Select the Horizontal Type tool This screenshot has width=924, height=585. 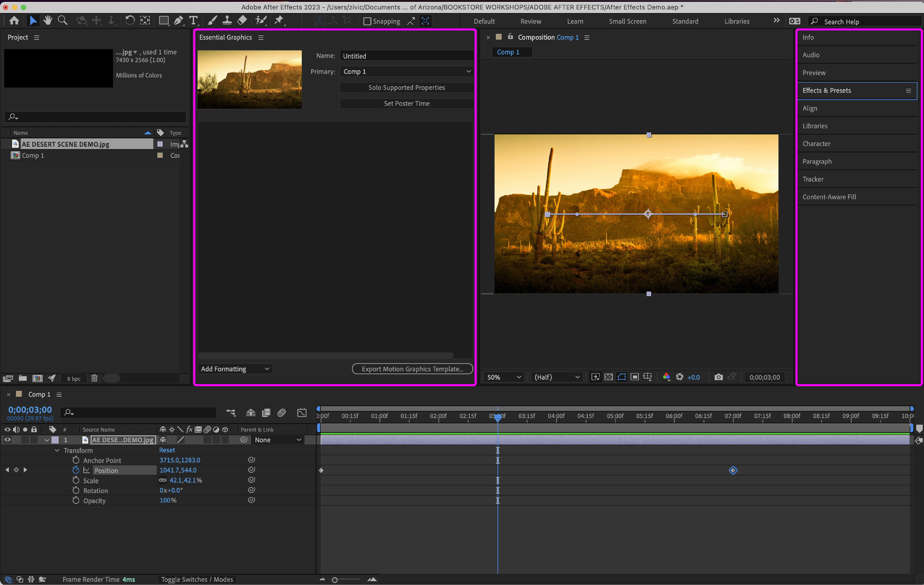[x=194, y=21]
